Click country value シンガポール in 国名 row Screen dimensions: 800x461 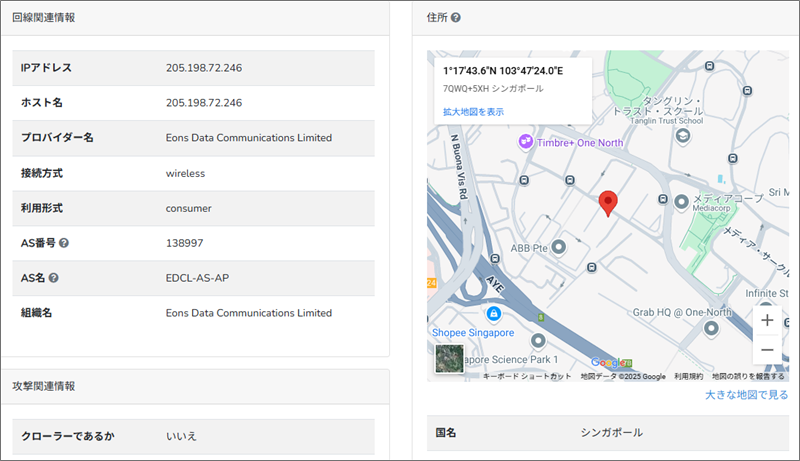click(x=611, y=432)
